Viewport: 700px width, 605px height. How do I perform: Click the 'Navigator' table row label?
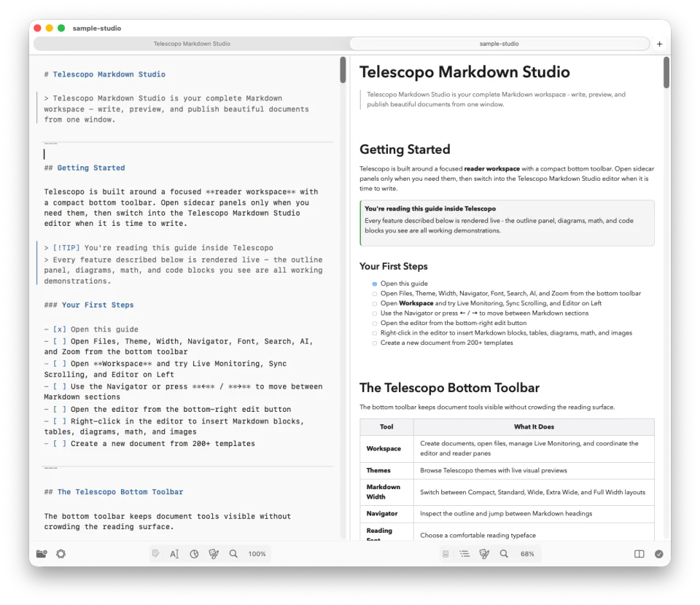click(x=382, y=514)
